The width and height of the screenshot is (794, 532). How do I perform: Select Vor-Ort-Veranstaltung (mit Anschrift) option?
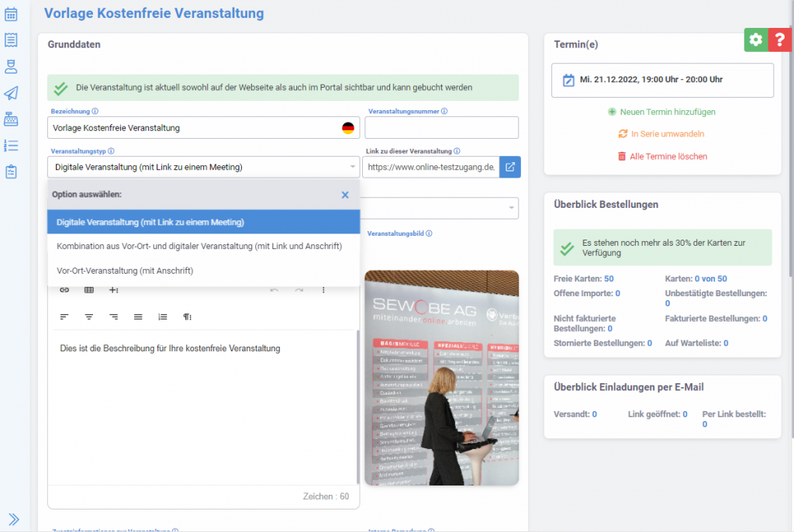(x=204, y=271)
